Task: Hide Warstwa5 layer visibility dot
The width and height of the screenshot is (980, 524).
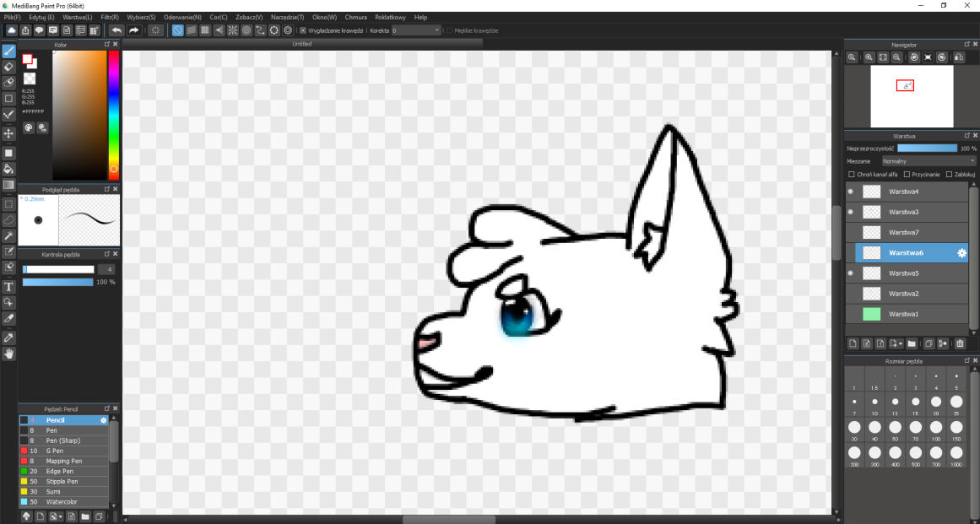Action: [850, 273]
